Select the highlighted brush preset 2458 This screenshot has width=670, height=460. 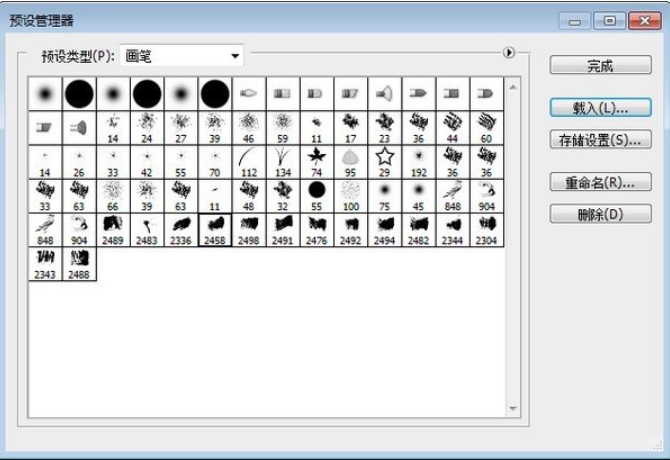(x=215, y=229)
